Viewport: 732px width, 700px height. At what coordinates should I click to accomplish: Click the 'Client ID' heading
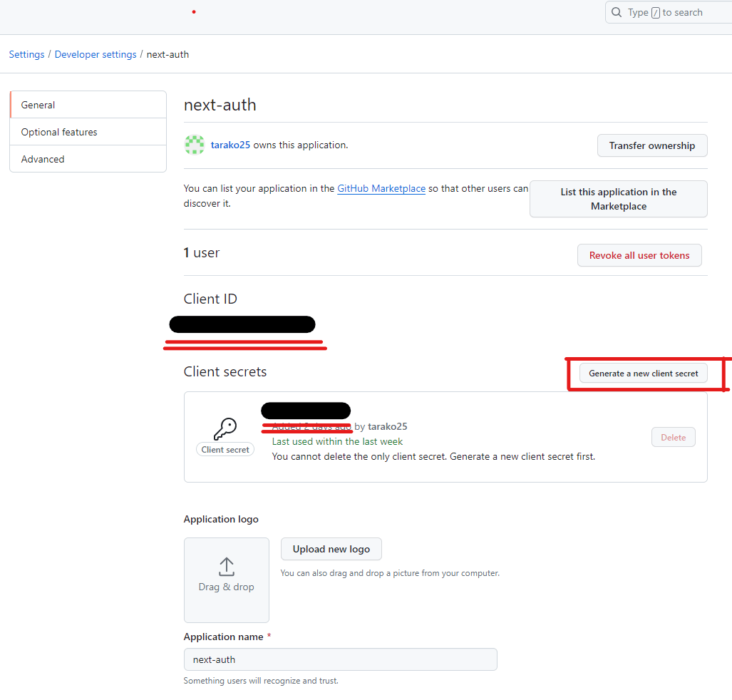pyautogui.click(x=210, y=299)
